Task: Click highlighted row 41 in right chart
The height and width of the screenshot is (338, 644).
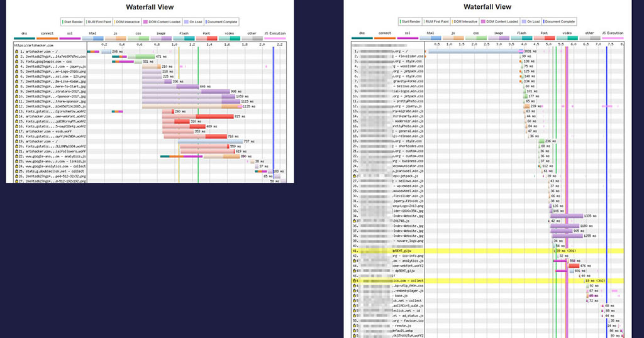Action: [x=487, y=251]
